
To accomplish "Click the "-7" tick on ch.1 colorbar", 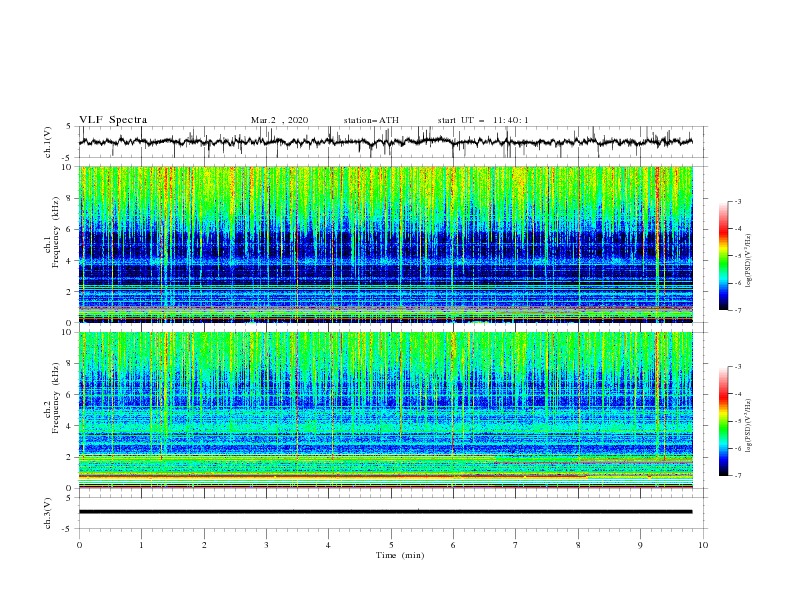I will tap(737, 311).
